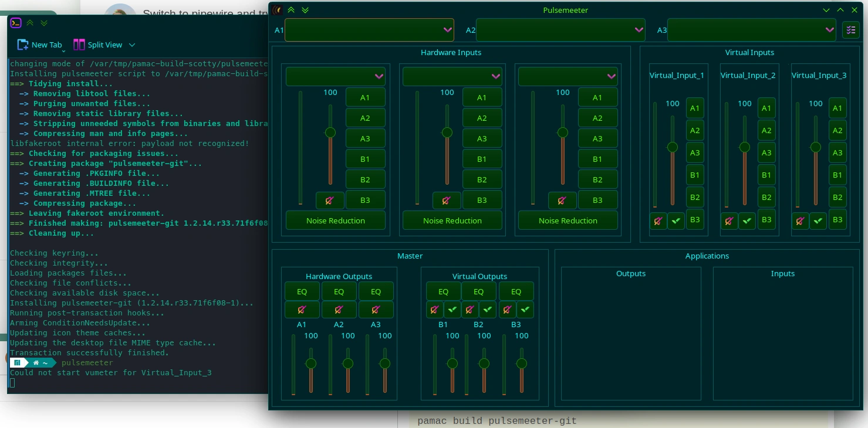Open EQ for virtual output B1

(x=444, y=291)
